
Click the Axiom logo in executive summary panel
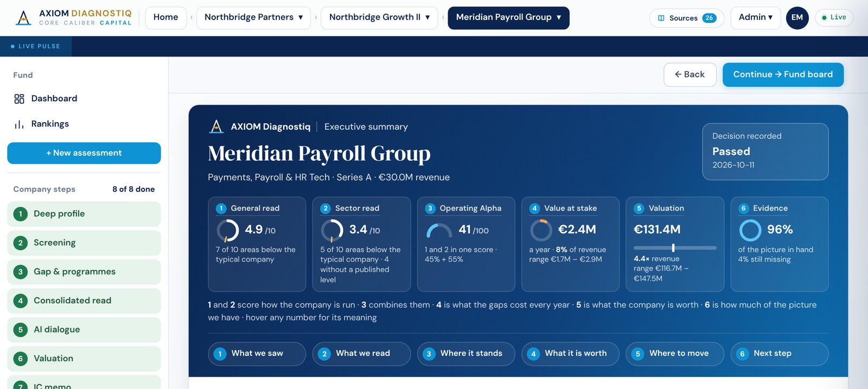[x=216, y=127]
